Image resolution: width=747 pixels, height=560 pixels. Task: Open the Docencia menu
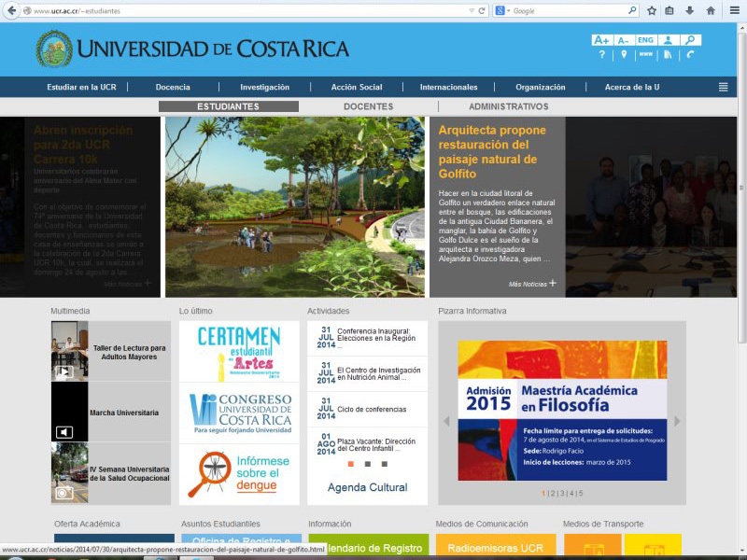pyautogui.click(x=173, y=87)
